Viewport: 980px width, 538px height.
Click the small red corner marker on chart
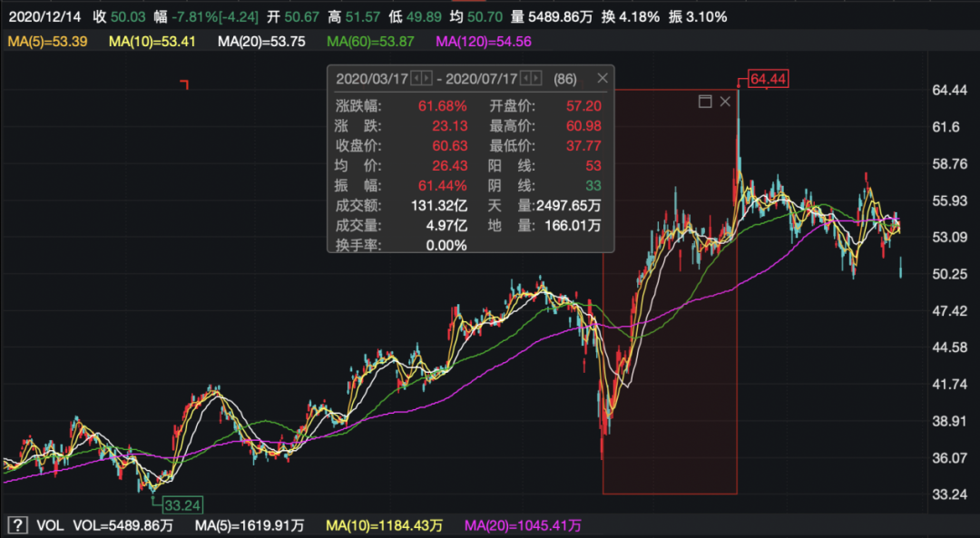pyautogui.click(x=185, y=84)
